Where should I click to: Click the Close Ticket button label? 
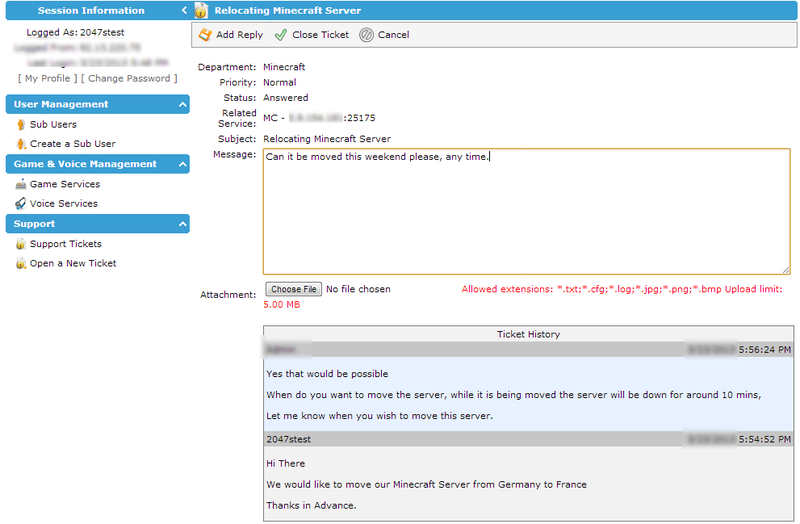(320, 35)
